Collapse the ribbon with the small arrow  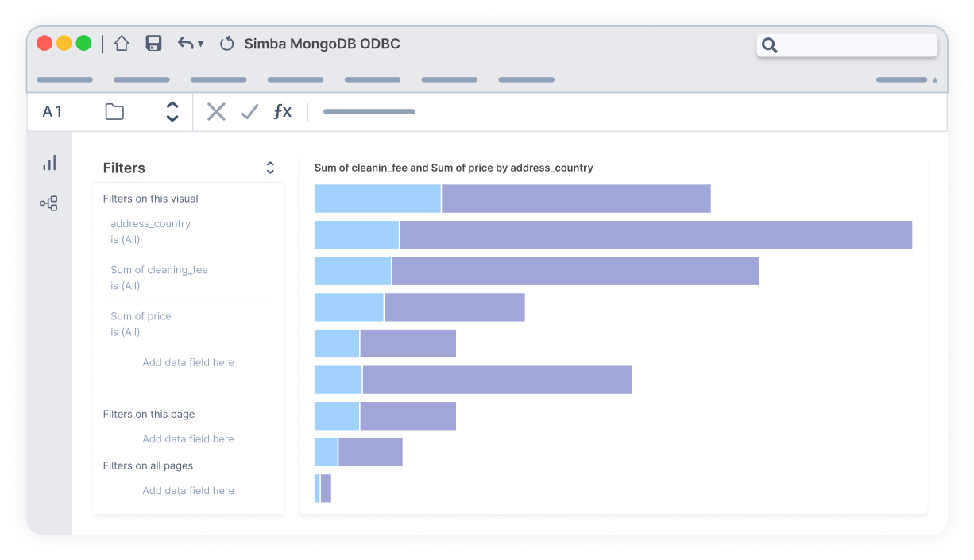[x=934, y=80]
